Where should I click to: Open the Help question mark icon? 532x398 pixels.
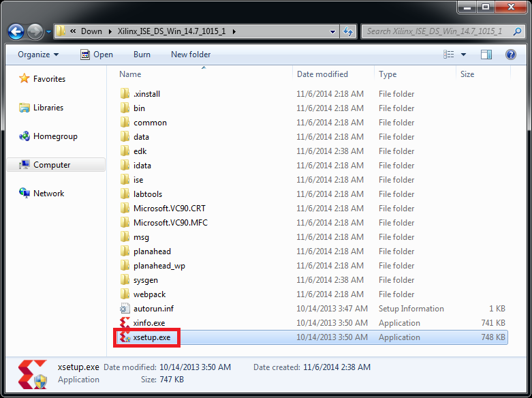pyautogui.click(x=511, y=55)
